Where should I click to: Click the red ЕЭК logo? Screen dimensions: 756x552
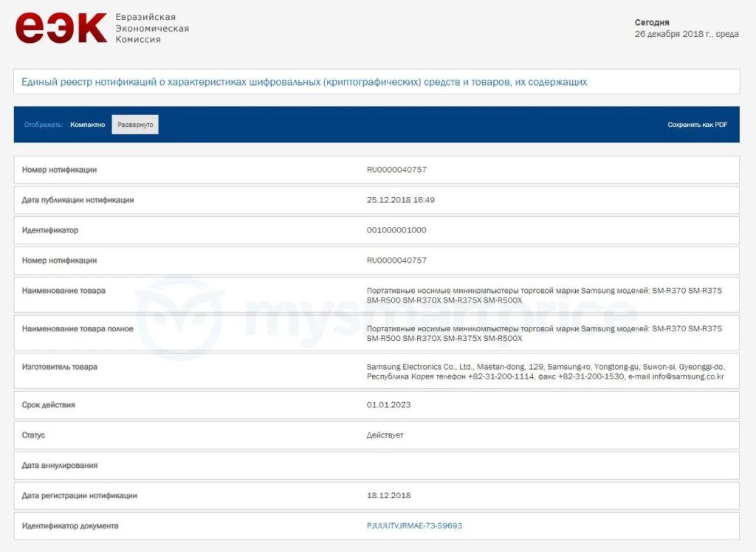coord(61,28)
